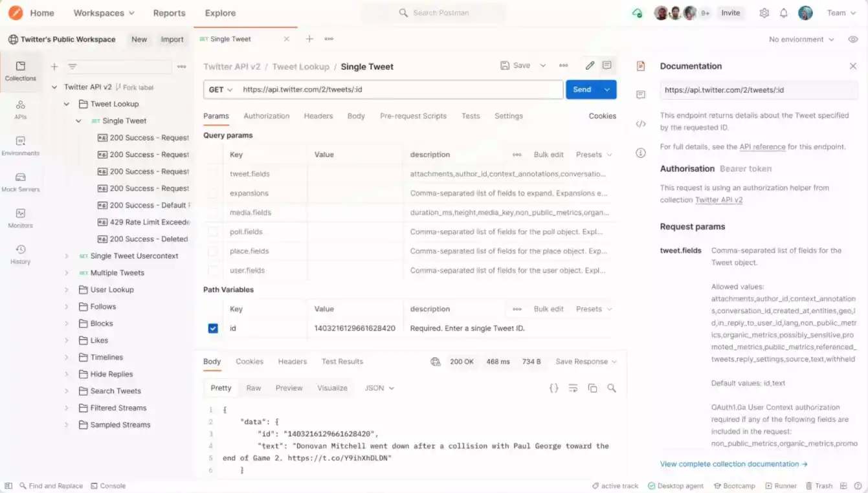This screenshot has width=868, height=493.
Task: Open the API reference link
Action: click(x=762, y=147)
